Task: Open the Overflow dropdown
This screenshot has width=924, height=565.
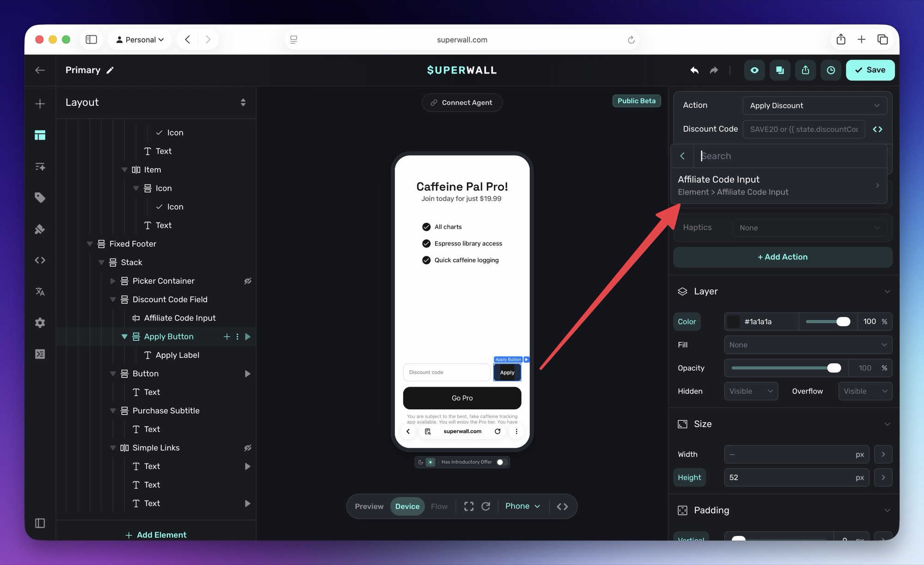Action: pyautogui.click(x=865, y=391)
